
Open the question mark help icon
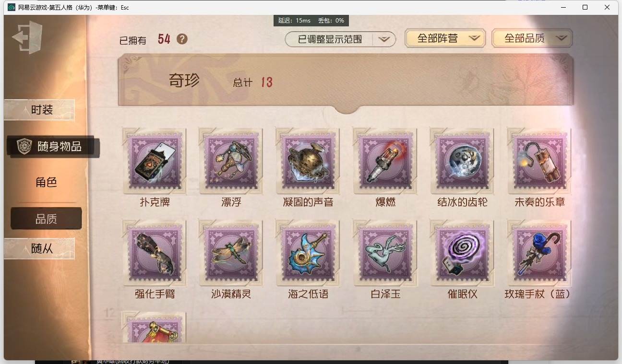coord(182,39)
